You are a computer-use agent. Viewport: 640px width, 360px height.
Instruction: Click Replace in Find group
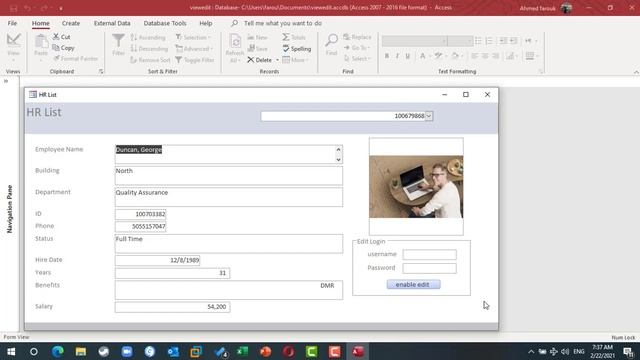point(358,37)
